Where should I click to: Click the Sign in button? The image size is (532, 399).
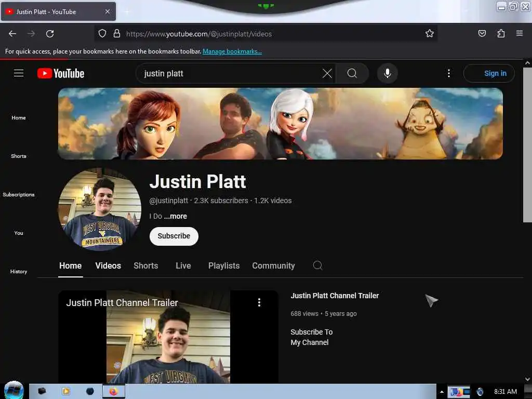pyautogui.click(x=489, y=73)
